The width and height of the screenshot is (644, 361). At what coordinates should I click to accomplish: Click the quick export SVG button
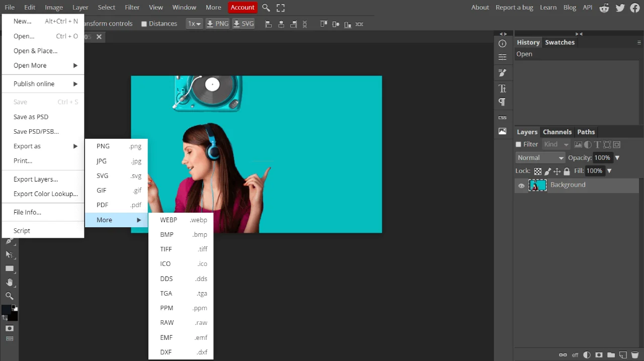tap(244, 24)
